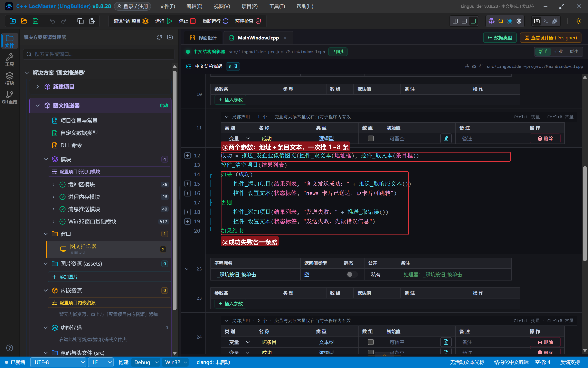Open the Win32 platform dropdown
Viewport: 588px width, 368px height.
click(176, 362)
